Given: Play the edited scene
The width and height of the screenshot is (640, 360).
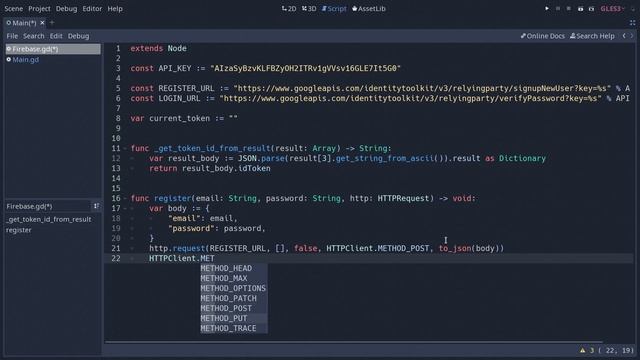Looking at the screenshot, I should (x=580, y=9).
